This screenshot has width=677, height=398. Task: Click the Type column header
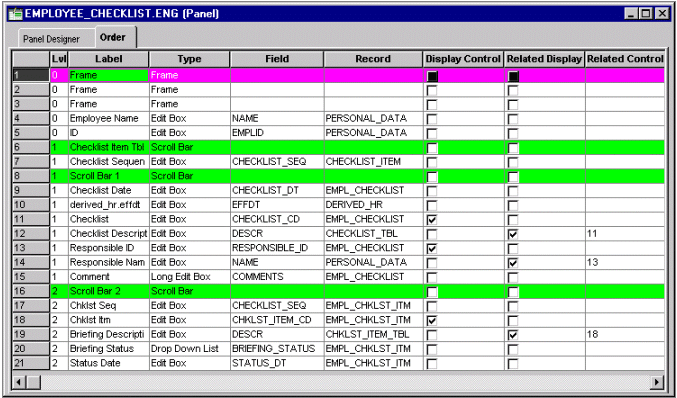(x=190, y=59)
